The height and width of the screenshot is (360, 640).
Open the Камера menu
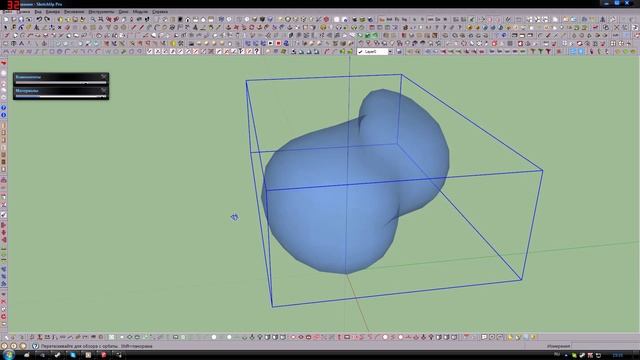pos(53,12)
